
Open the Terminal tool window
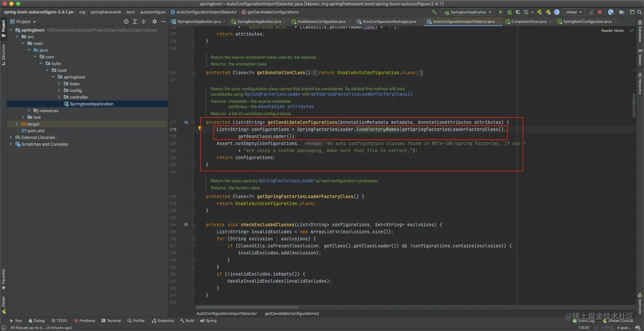click(111, 321)
